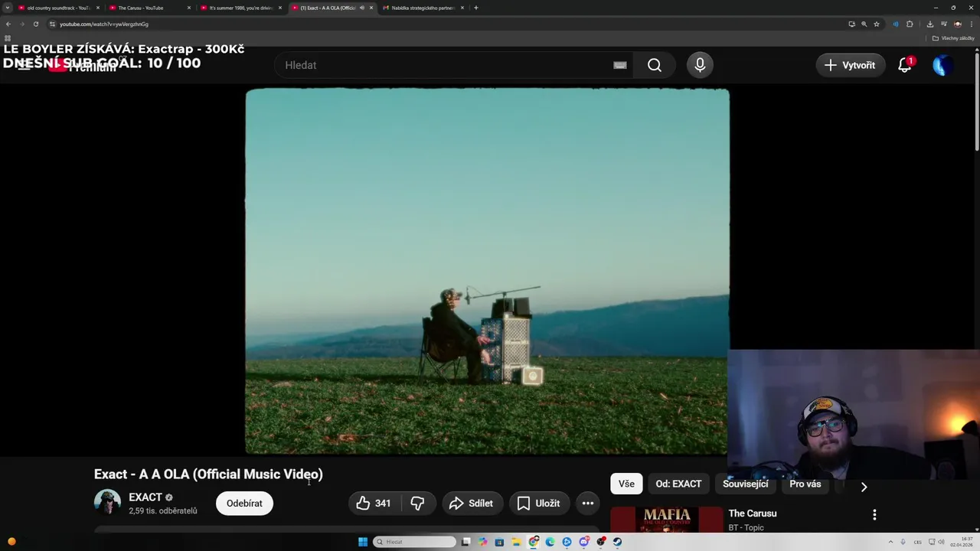
Task: Select the Vše filter chip
Action: [626, 484]
